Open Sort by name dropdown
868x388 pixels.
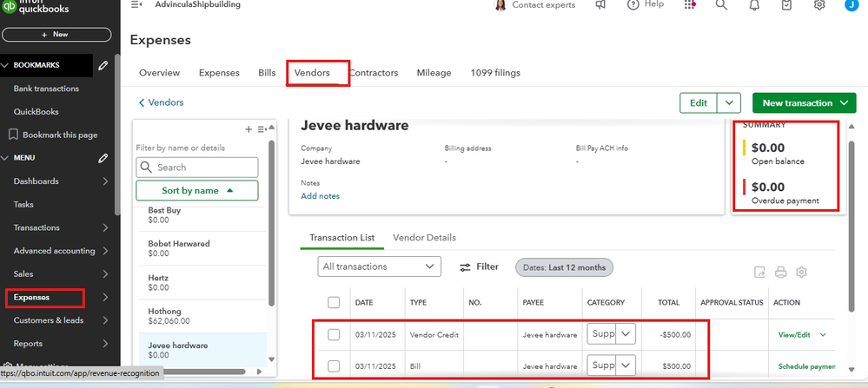tap(197, 190)
